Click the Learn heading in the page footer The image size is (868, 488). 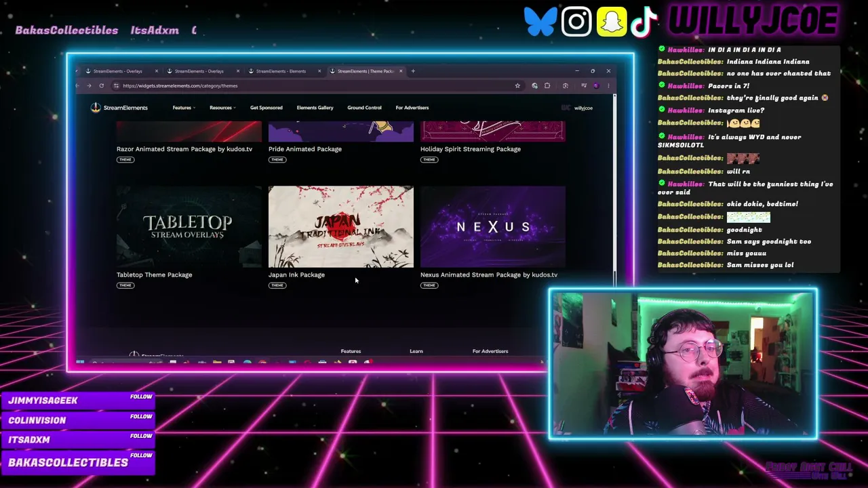pyautogui.click(x=416, y=351)
